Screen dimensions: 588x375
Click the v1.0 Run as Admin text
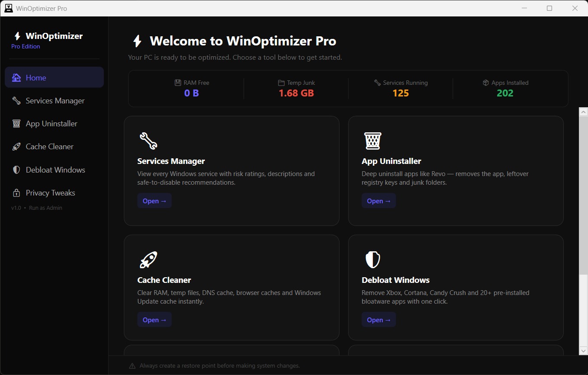37,208
